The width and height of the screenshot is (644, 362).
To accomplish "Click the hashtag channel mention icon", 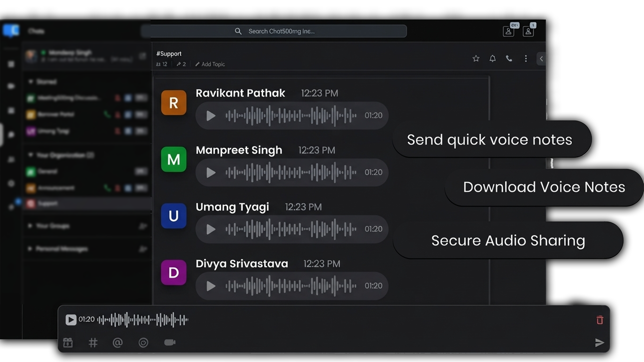I will coord(93,343).
